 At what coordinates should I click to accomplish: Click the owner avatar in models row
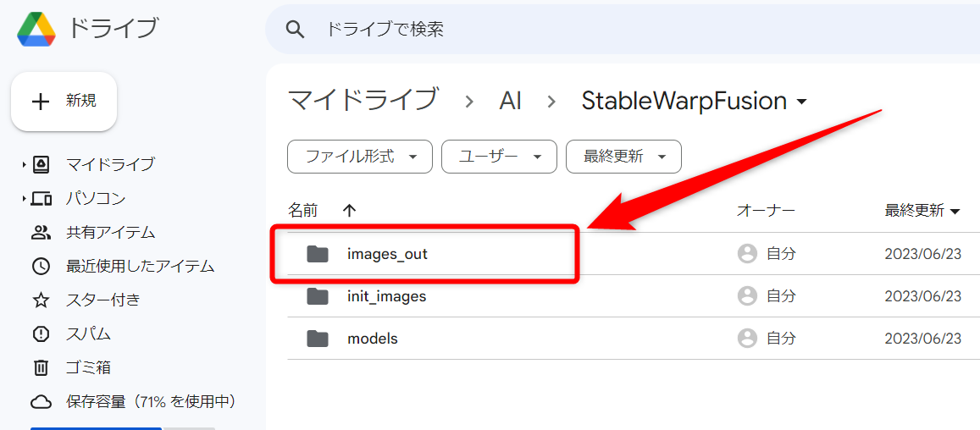pos(747,338)
